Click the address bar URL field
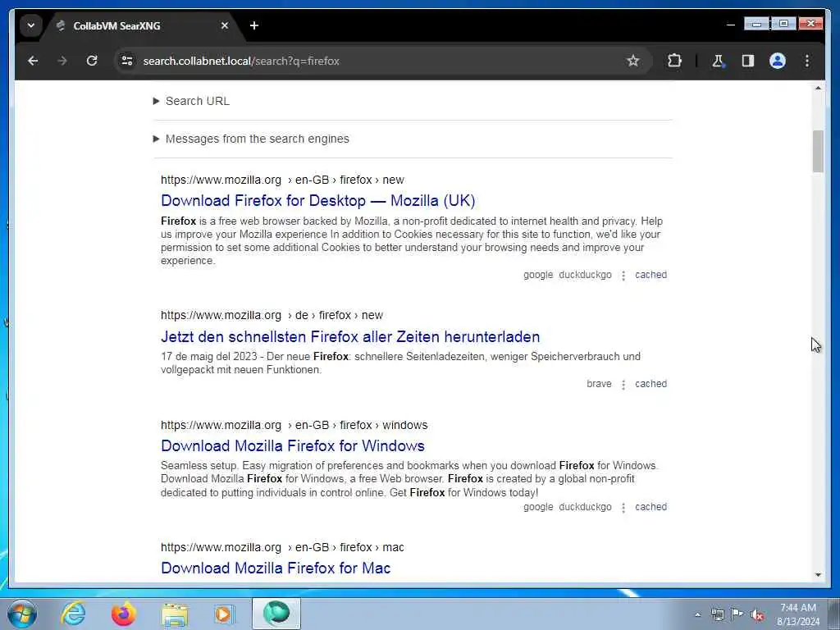Viewport: 840px width, 630px height. pos(375,61)
